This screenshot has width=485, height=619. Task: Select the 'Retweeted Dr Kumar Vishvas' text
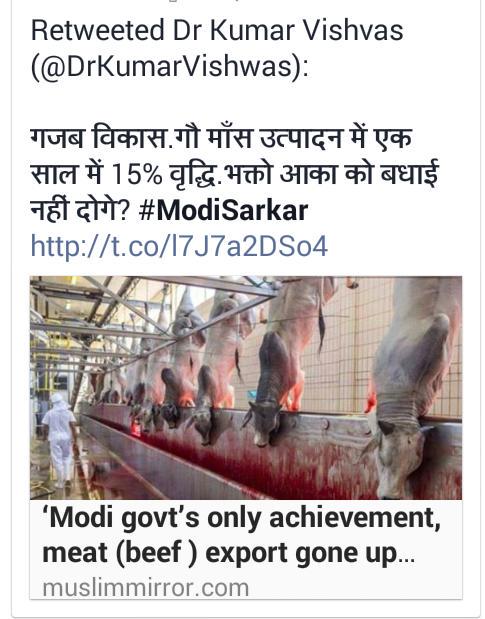point(217,30)
